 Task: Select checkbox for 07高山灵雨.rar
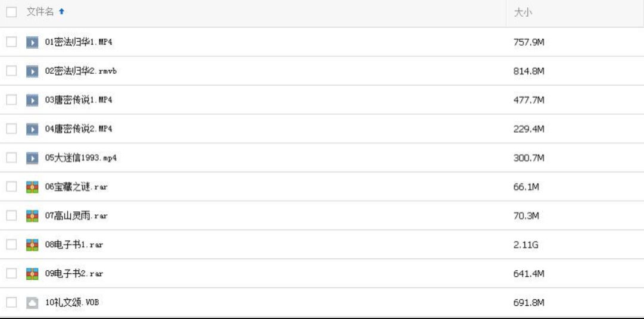point(11,216)
